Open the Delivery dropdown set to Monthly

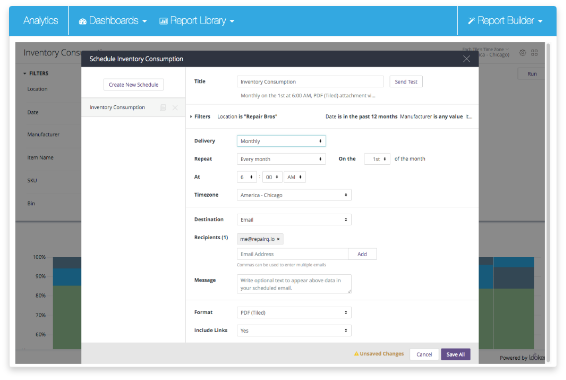281,141
